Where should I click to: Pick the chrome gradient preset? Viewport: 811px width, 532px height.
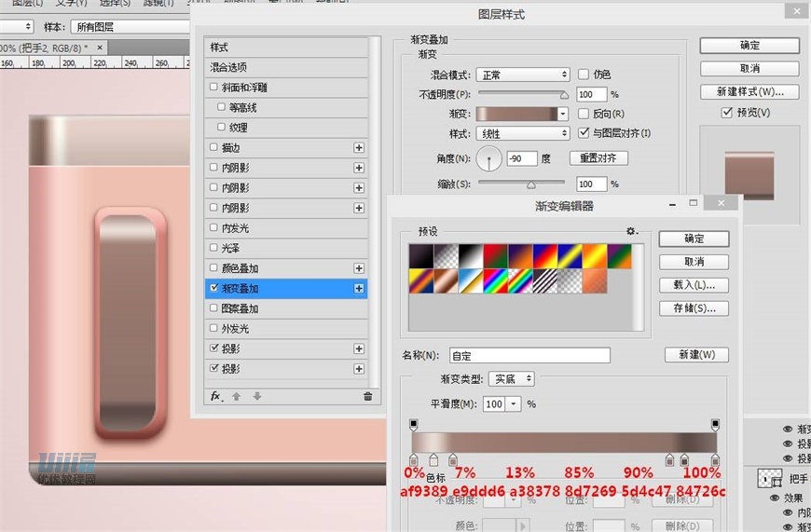(x=471, y=281)
